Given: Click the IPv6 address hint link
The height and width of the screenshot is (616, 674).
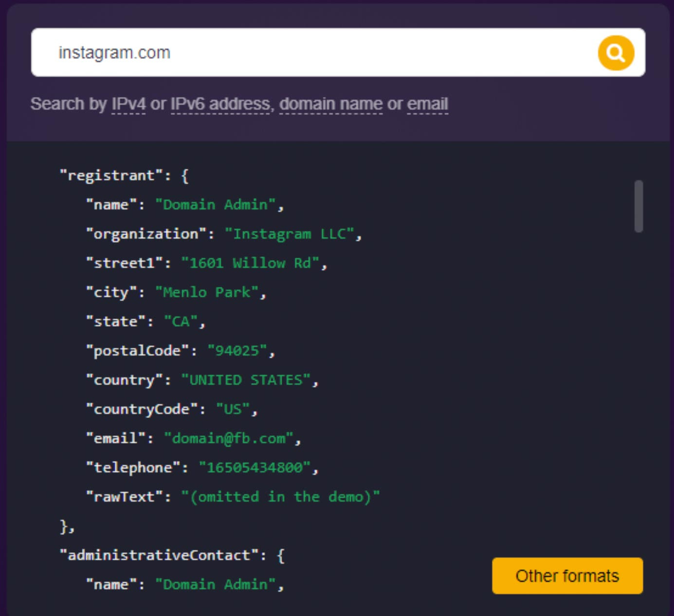Looking at the screenshot, I should coord(220,104).
